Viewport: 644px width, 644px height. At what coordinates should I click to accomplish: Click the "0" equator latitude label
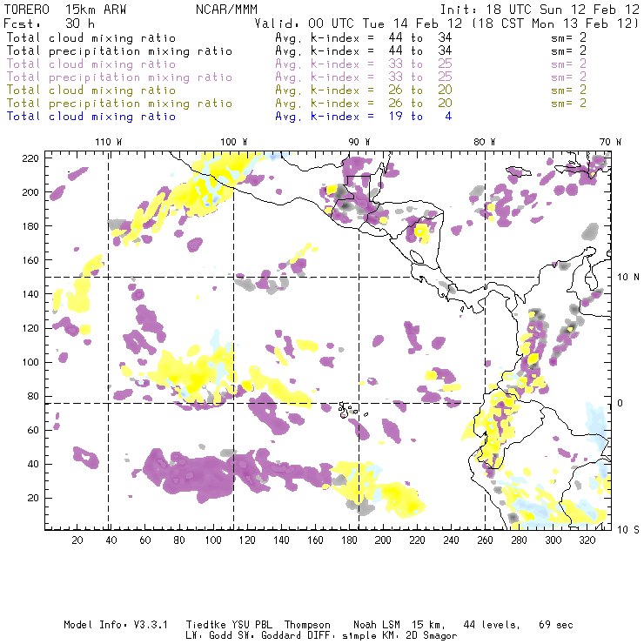(621, 403)
